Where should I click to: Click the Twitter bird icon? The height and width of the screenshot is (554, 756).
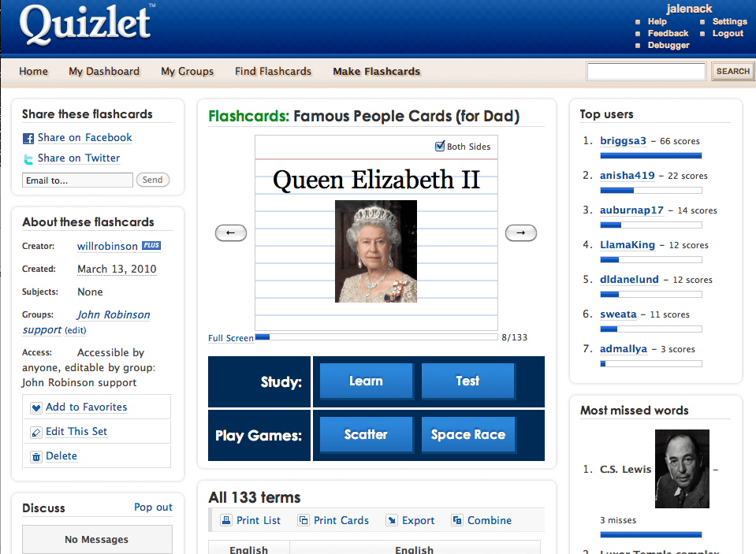click(x=28, y=158)
